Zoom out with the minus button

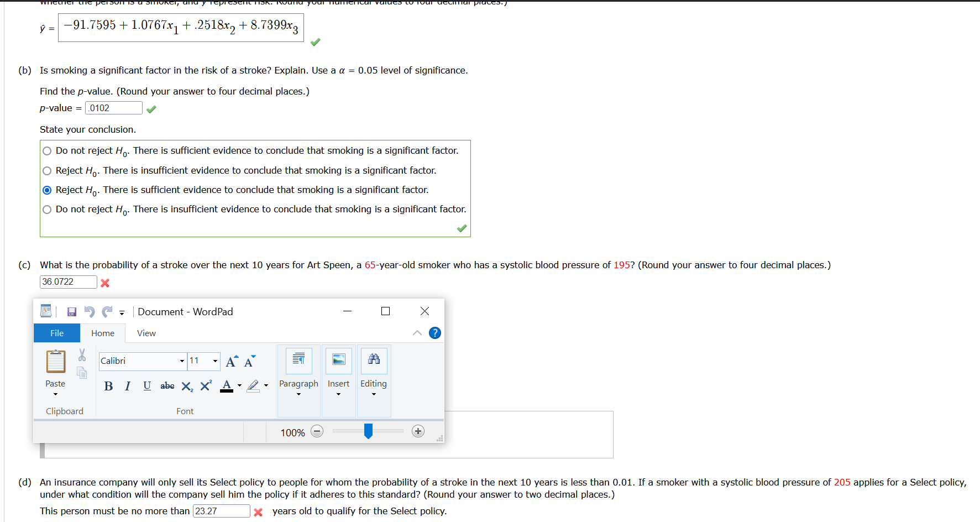[x=317, y=431]
